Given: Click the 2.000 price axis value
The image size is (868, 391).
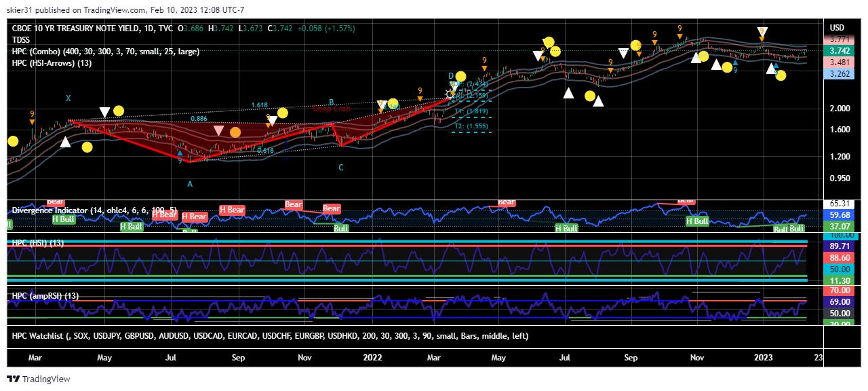Looking at the screenshot, I should coord(840,108).
